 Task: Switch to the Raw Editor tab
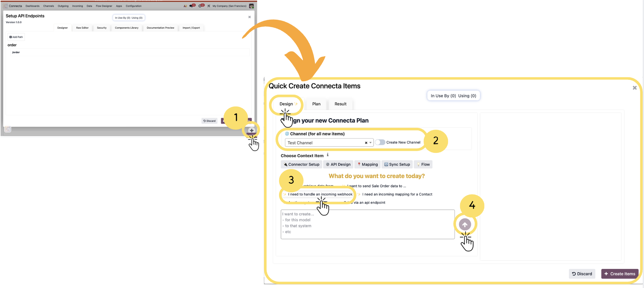[82, 28]
